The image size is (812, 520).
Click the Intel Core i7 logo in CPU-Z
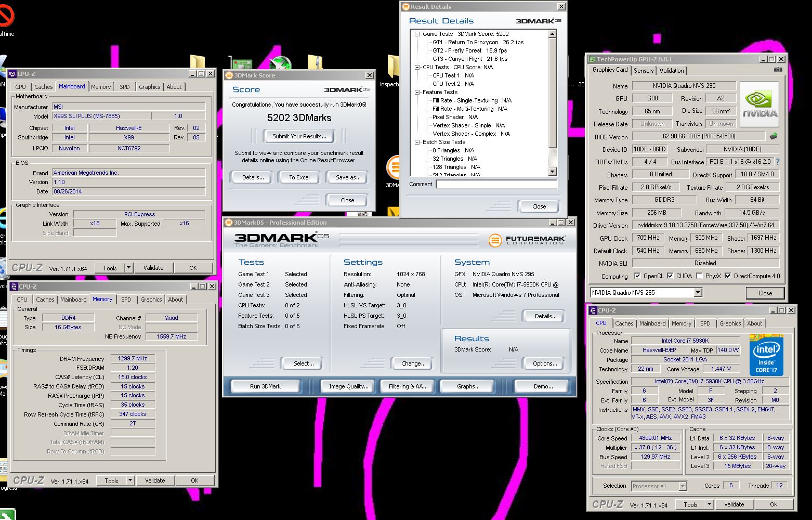[766, 355]
